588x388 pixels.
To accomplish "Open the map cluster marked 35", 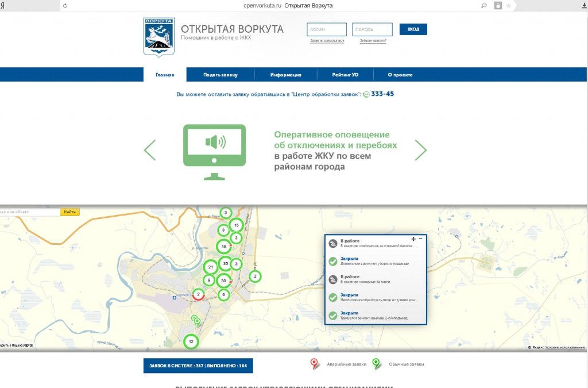I will tap(225, 264).
